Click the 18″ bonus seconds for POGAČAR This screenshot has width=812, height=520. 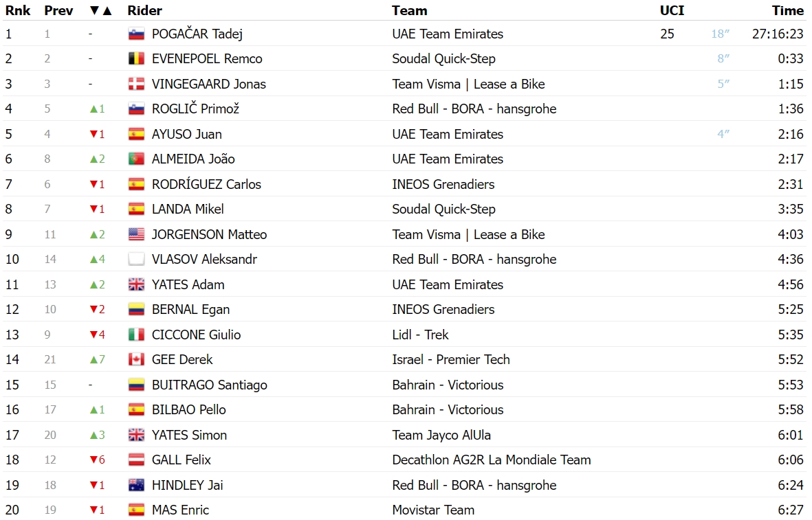click(x=720, y=34)
